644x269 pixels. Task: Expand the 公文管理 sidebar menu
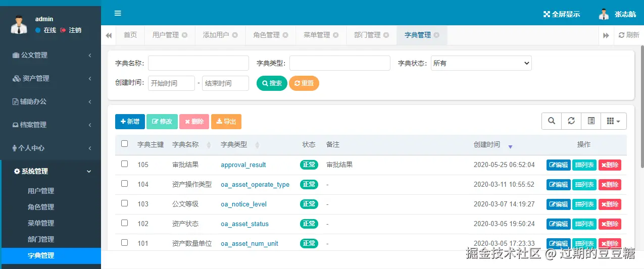51,55
